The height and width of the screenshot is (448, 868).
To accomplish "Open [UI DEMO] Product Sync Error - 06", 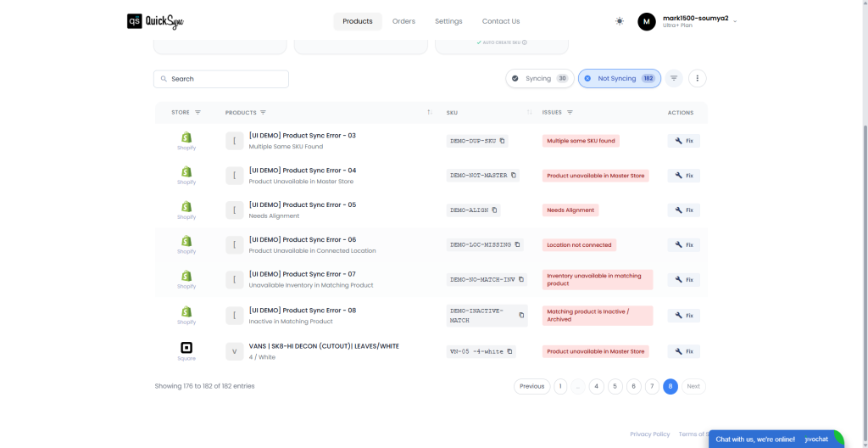I will (303, 239).
